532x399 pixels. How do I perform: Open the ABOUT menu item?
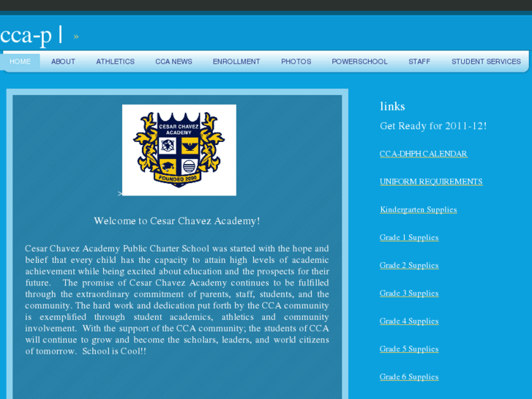(x=63, y=61)
